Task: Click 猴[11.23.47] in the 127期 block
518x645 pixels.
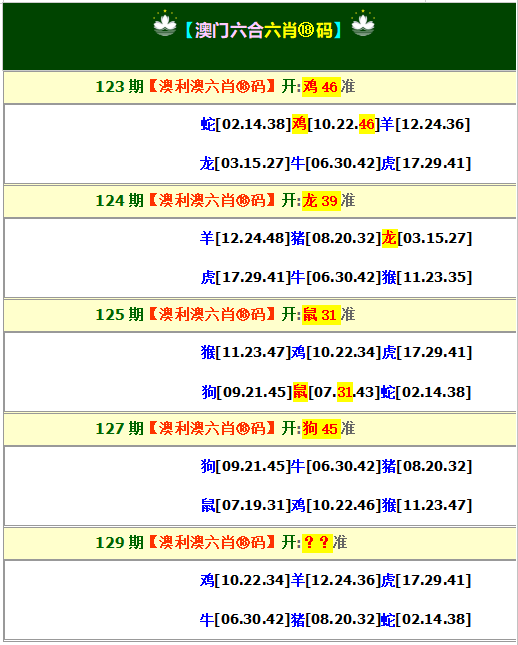Action: tap(427, 505)
